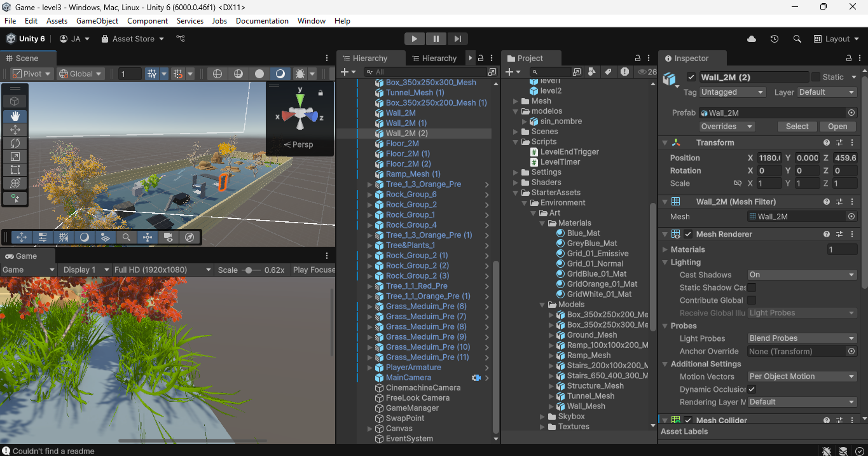The image size is (868, 456).
Task: Enable Contribute Global Illumination checkbox
Action: tap(752, 300)
